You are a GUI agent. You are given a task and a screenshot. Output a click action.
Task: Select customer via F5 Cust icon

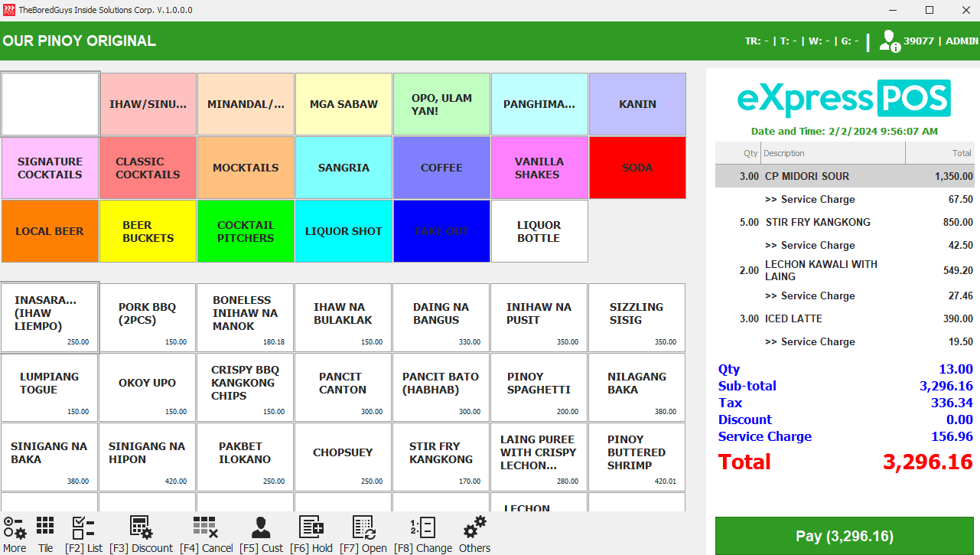pyautogui.click(x=261, y=528)
